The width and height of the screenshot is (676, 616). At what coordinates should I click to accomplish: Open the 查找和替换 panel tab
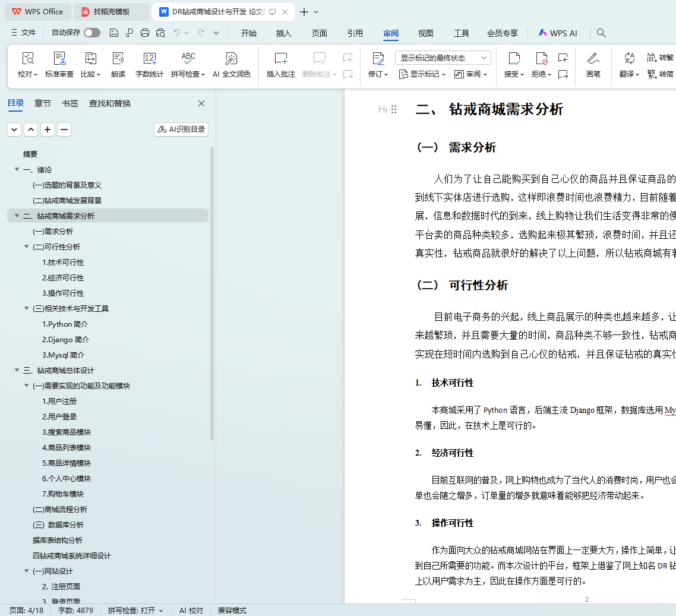click(x=110, y=103)
